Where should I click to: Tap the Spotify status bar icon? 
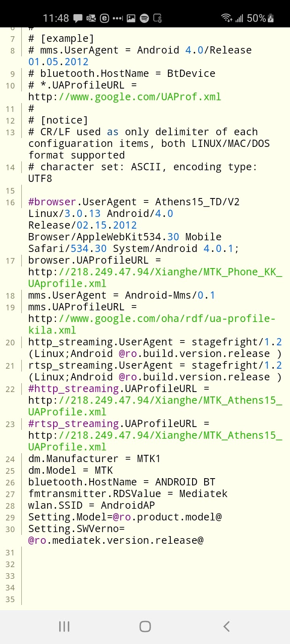pyautogui.click(x=144, y=18)
